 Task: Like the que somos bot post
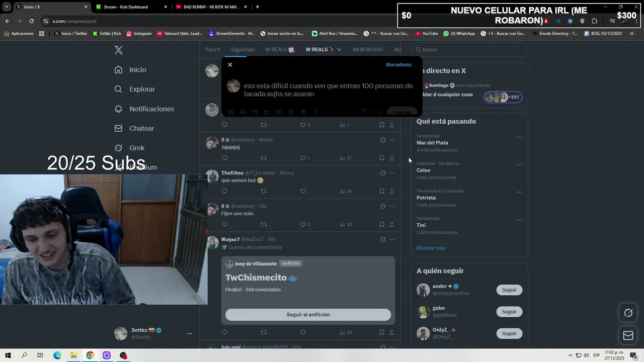point(303,191)
